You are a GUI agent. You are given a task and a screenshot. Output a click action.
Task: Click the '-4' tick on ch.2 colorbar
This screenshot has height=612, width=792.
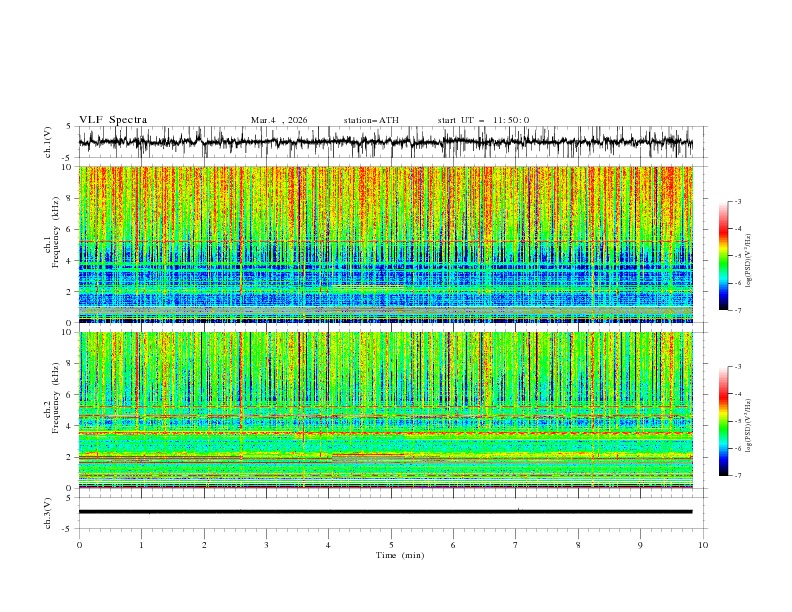tap(738, 394)
